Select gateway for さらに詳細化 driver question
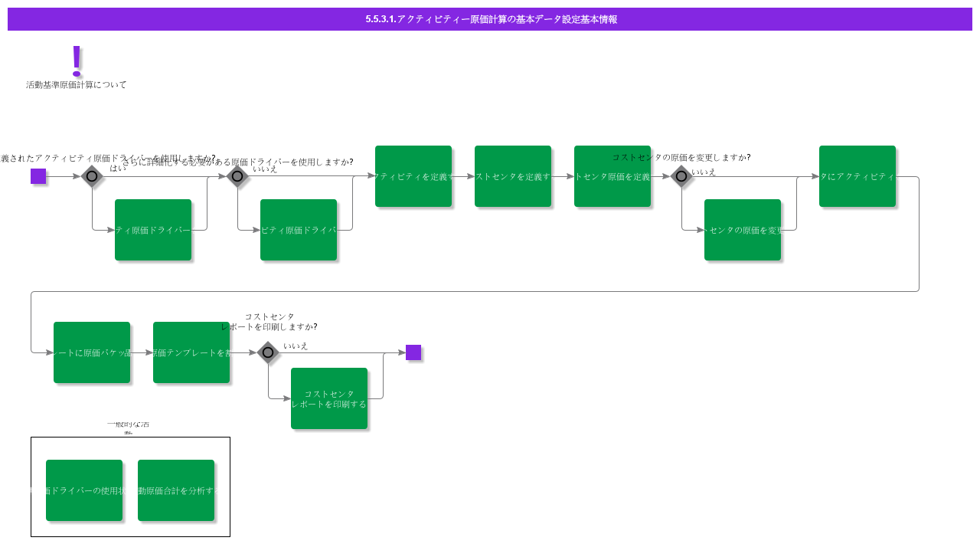Viewport: 980px width, 544px height. 237,176
